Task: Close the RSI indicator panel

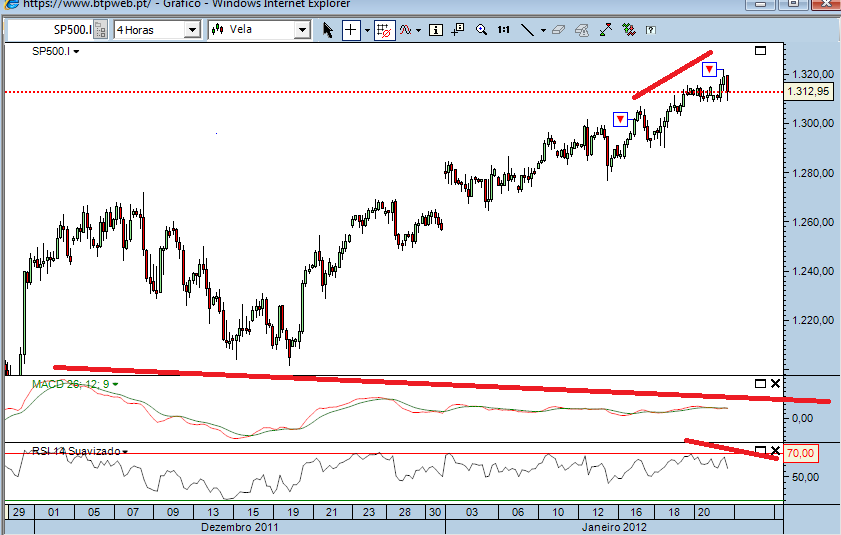Action: tap(775, 450)
